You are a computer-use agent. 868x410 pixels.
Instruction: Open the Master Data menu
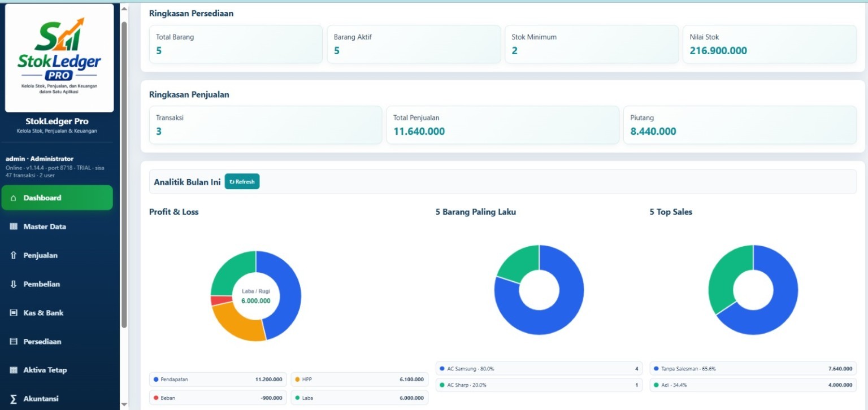coord(57,226)
